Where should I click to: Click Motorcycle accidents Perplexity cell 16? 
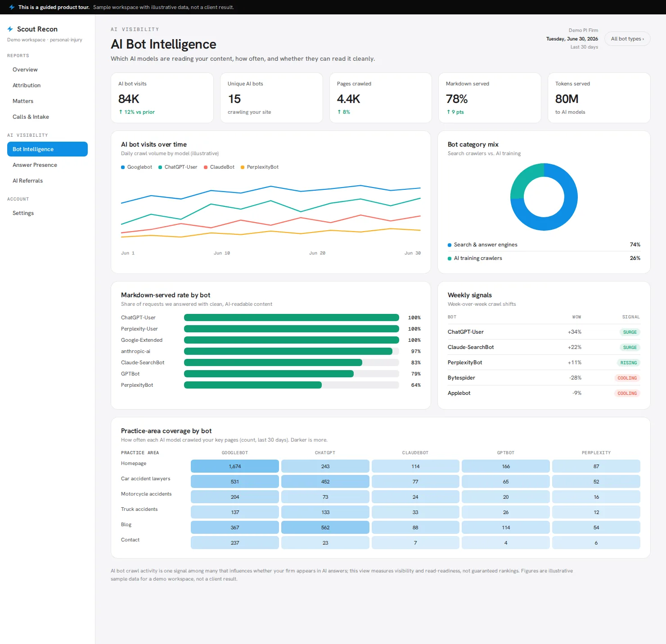coord(596,497)
